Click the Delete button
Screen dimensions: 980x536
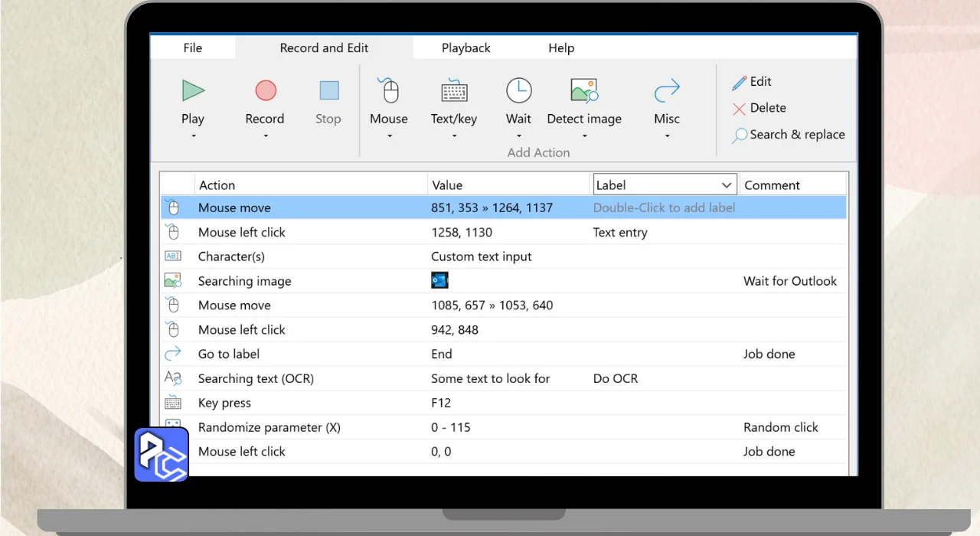pos(759,108)
